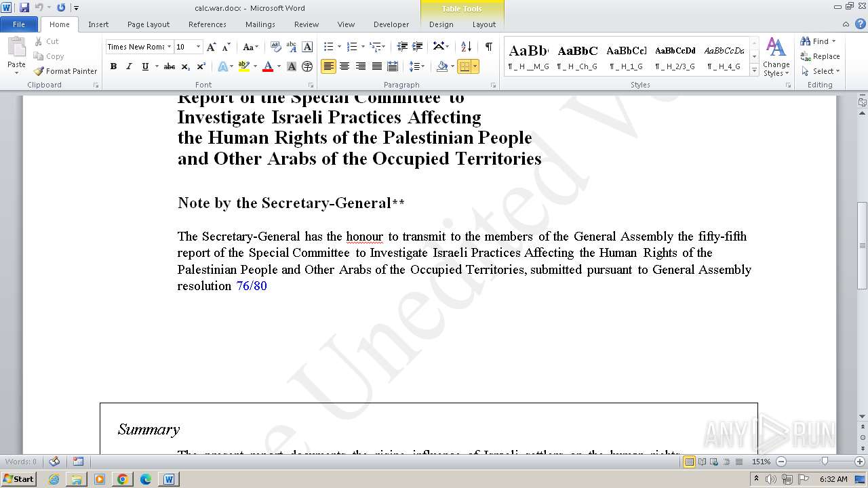Click the macro recording status icon
Viewport: 868px width, 488px height.
78,462
